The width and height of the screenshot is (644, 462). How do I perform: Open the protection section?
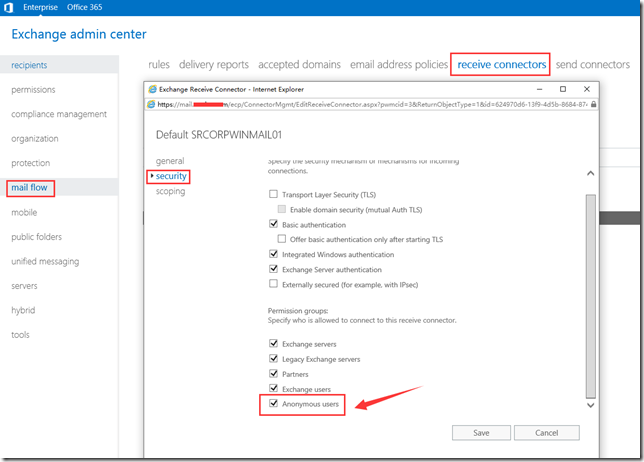click(31, 163)
